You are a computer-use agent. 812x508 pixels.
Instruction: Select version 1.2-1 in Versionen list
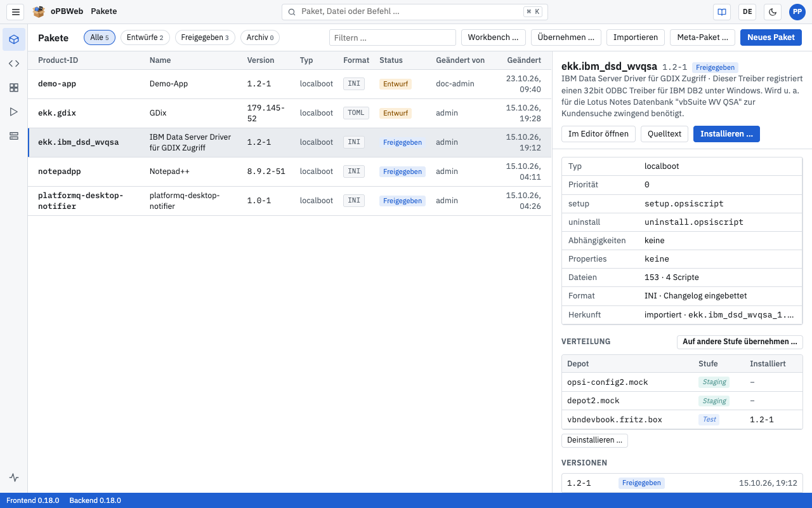pyautogui.click(x=682, y=483)
